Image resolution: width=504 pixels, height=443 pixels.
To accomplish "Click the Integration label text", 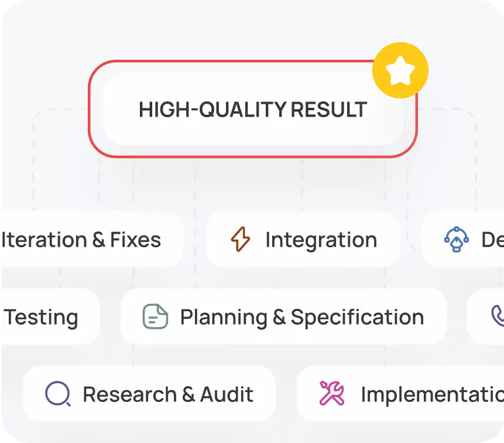I will click(321, 240).
